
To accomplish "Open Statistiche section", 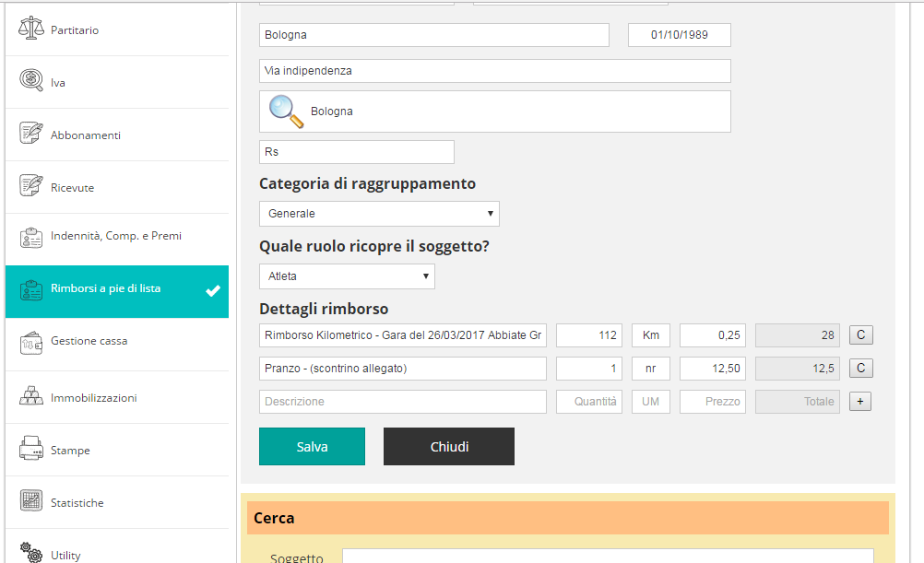I will click(117, 502).
